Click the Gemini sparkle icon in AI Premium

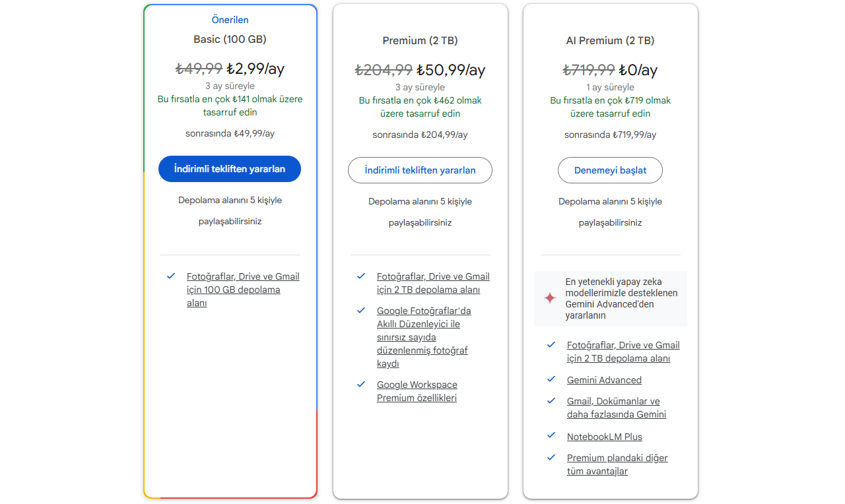(x=550, y=298)
